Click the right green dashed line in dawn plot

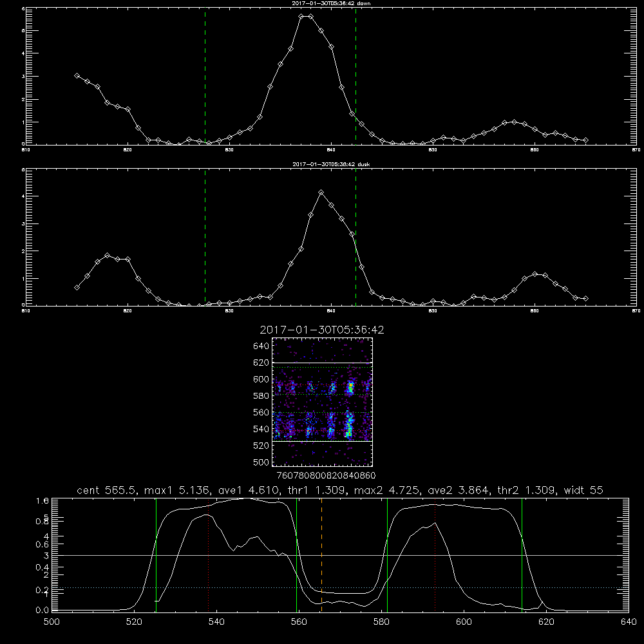point(355,76)
